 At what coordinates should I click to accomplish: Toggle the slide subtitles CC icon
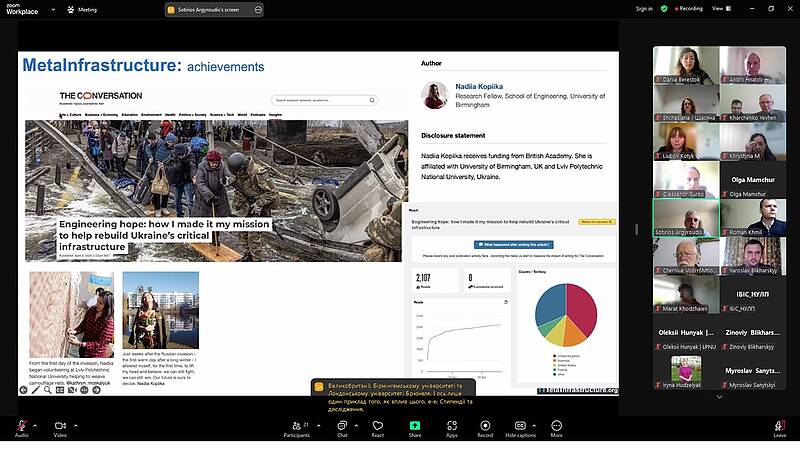pyautogui.click(x=60, y=390)
